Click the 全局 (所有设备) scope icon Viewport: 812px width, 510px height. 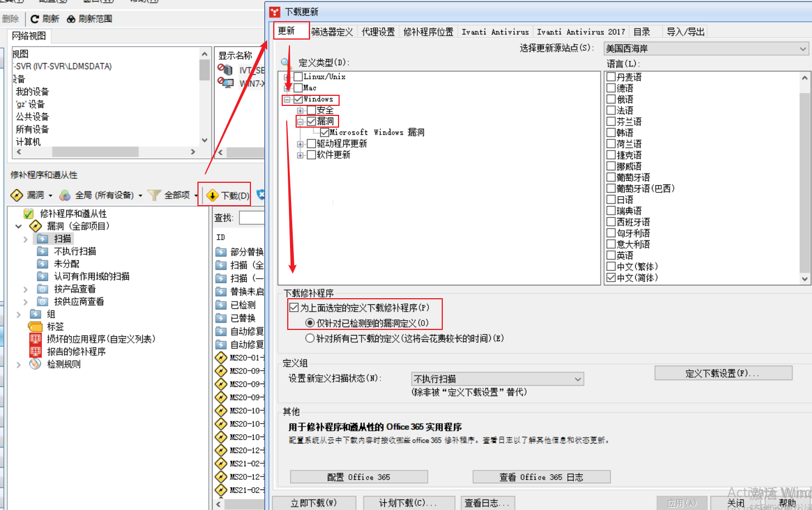[65, 195]
